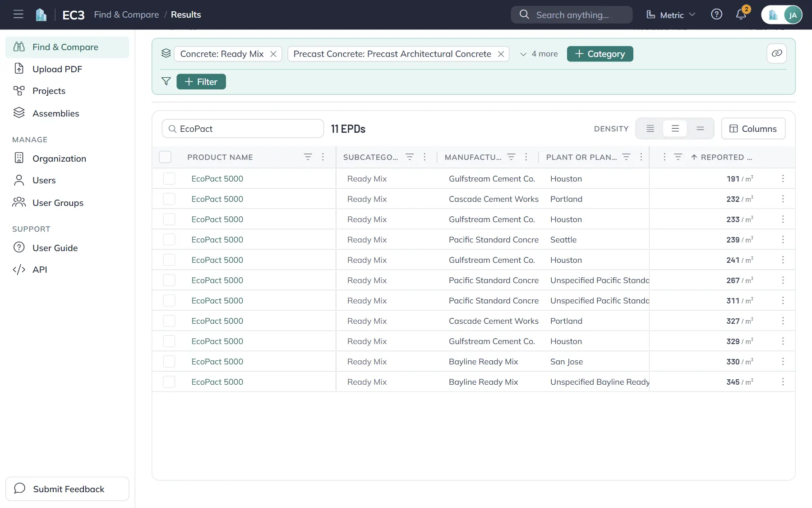Open the Columns chooser button
The image size is (812, 508).
pos(753,129)
